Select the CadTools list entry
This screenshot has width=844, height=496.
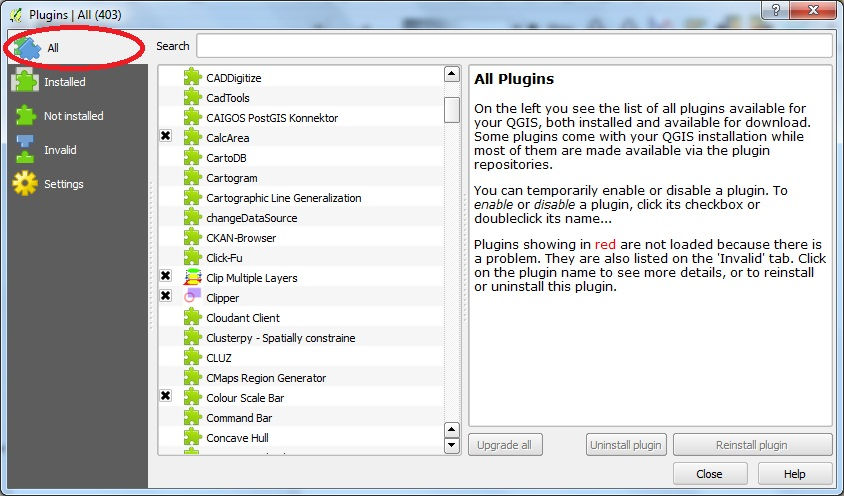coord(228,98)
